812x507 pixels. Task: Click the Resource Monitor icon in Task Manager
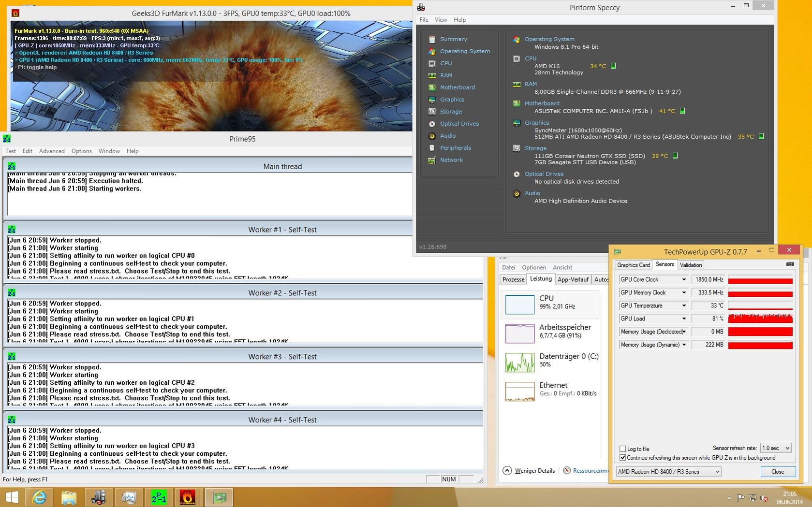(x=567, y=470)
